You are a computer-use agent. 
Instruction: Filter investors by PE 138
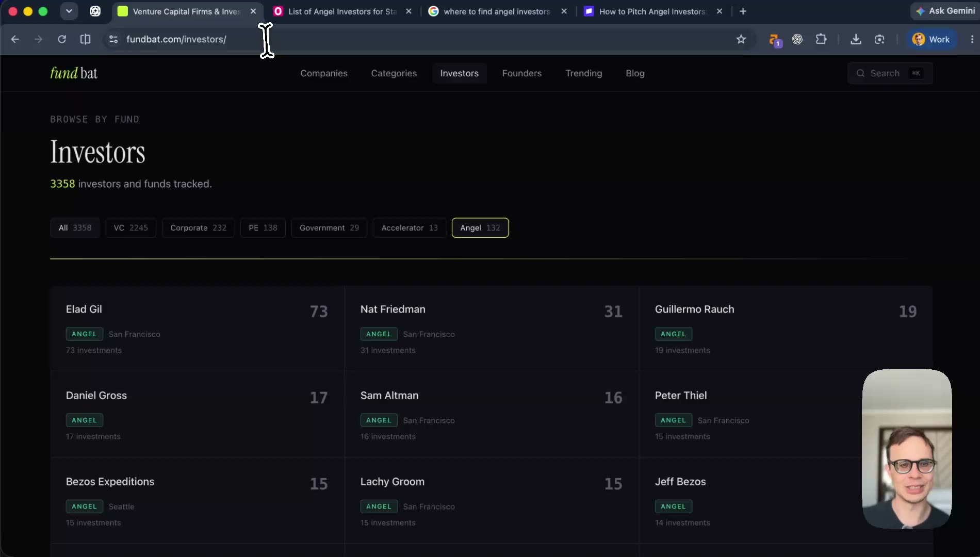[263, 228]
